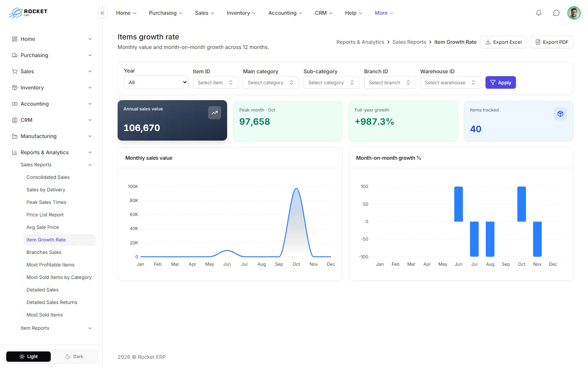Export the report to Excel
The image size is (588, 368).
(x=503, y=42)
